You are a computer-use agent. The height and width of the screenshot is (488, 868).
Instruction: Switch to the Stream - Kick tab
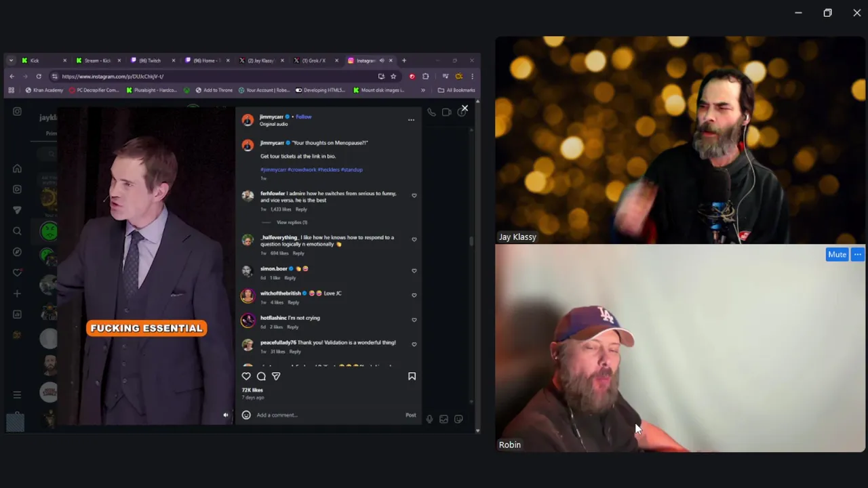[x=97, y=60]
